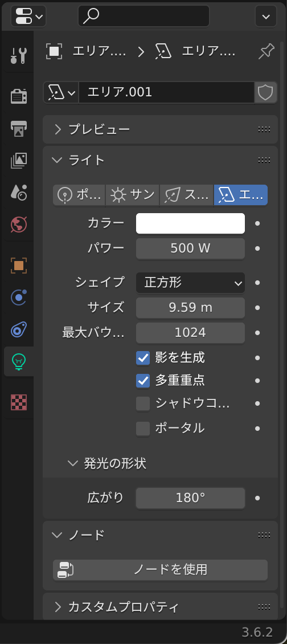Enable the ポータル checkbox
The image size is (287, 644).
click(x=143, y=429)
